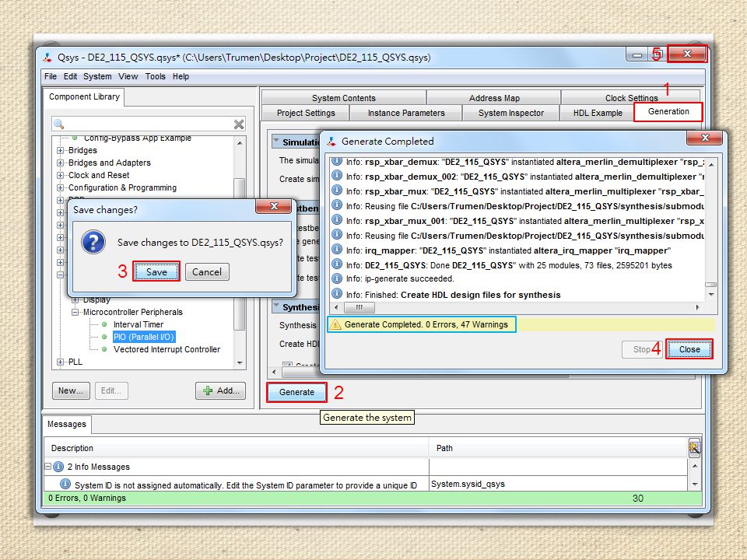Switch to the Project Settings tab
Viewport: 747px width, 560px height.
click(x=306, y=113)
